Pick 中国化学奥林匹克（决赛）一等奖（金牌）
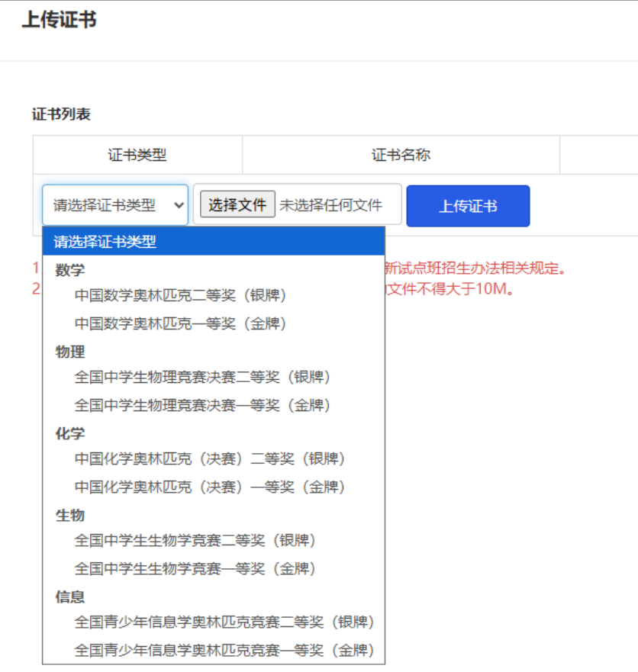The image size is (638, 672). point(210,487)
